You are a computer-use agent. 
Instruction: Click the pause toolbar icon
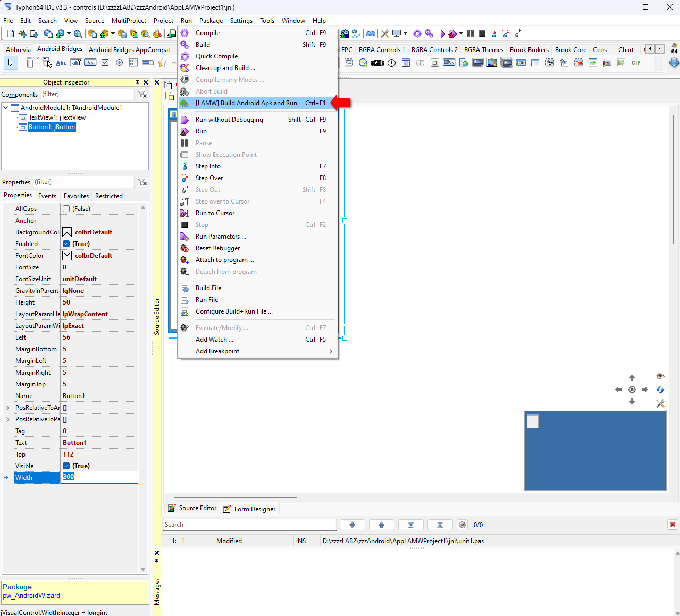tap(471, 33)
